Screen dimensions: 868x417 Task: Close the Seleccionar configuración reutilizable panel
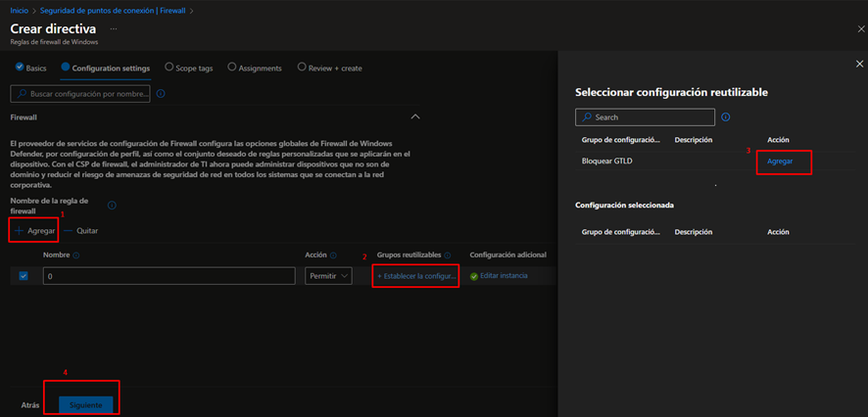(859, 64)
